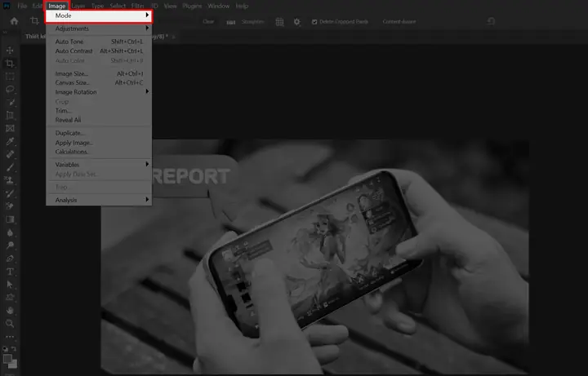
Task: Click the Straighten text button
Action: coord(252,22)
